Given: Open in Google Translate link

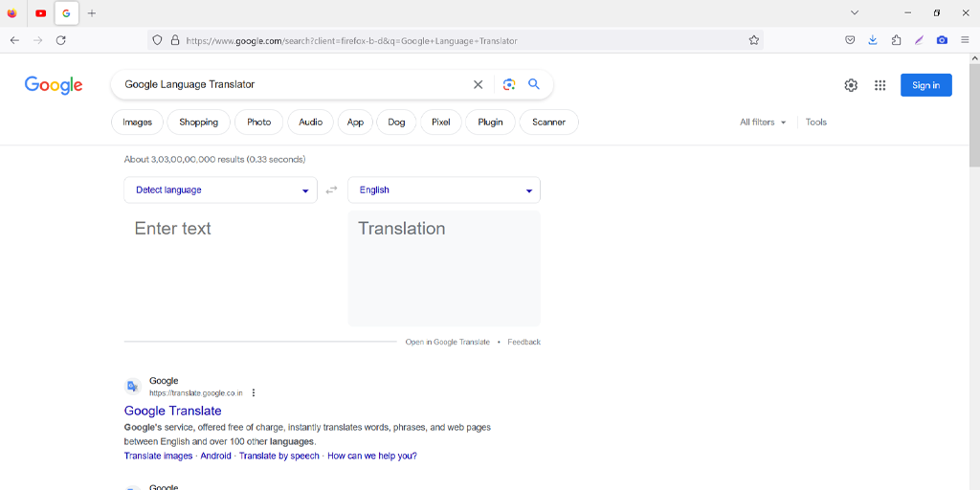Looking at the screenshot, I should point(448,342).
